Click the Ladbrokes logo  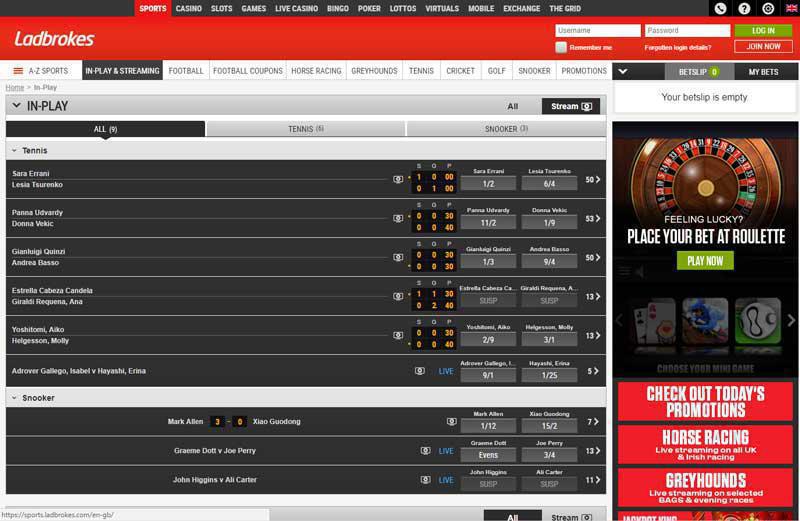click(54, 39)
